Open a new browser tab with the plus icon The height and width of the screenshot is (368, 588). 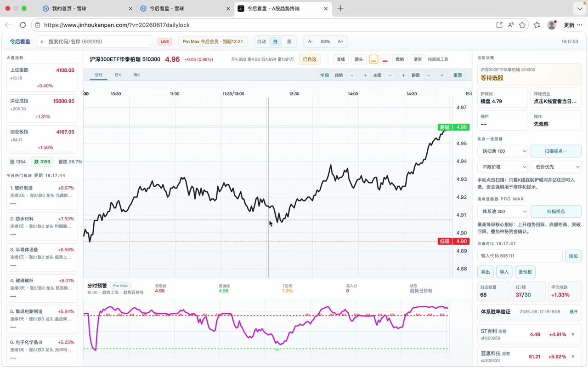point(340,8)
